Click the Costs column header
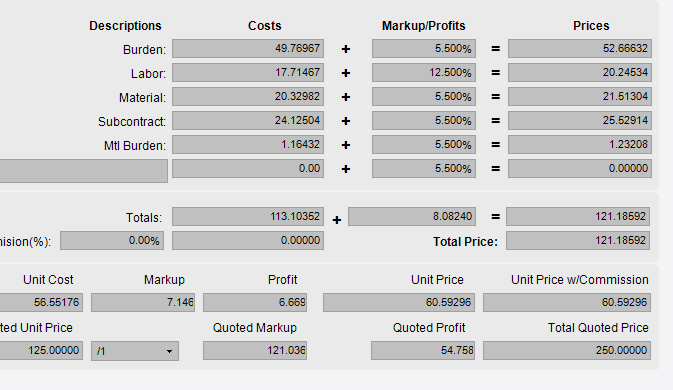The image size is (673, 390). pos(265,26)
